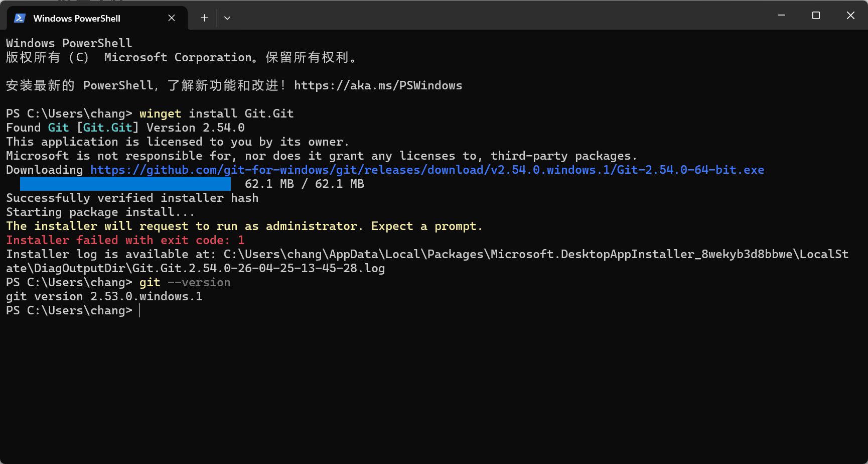
Task: Open the Git installer GitHub download link
Action: coord(427,170)
